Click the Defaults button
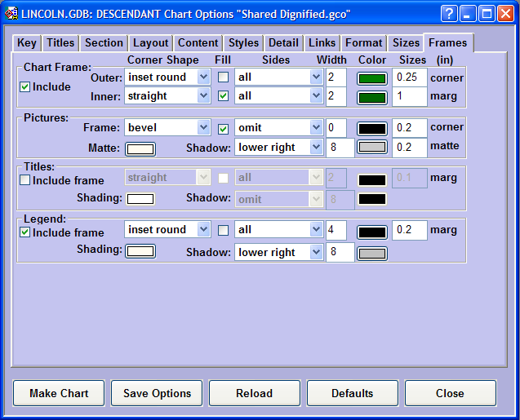 (352, 393)
